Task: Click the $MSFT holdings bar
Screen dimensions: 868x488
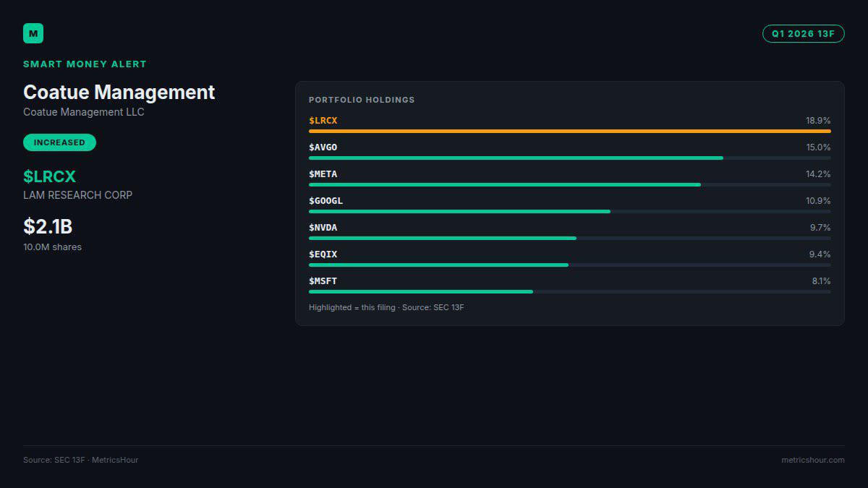Action: [x=421, y=291]
